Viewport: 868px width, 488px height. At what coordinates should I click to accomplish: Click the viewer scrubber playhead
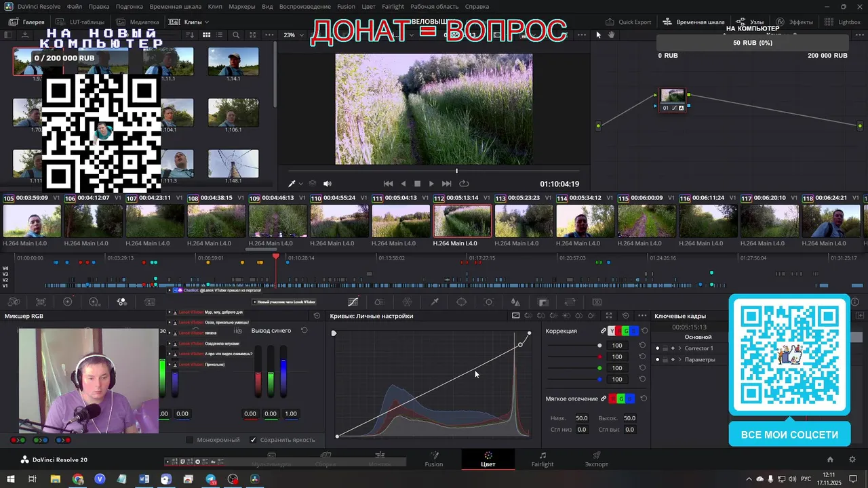456,171
